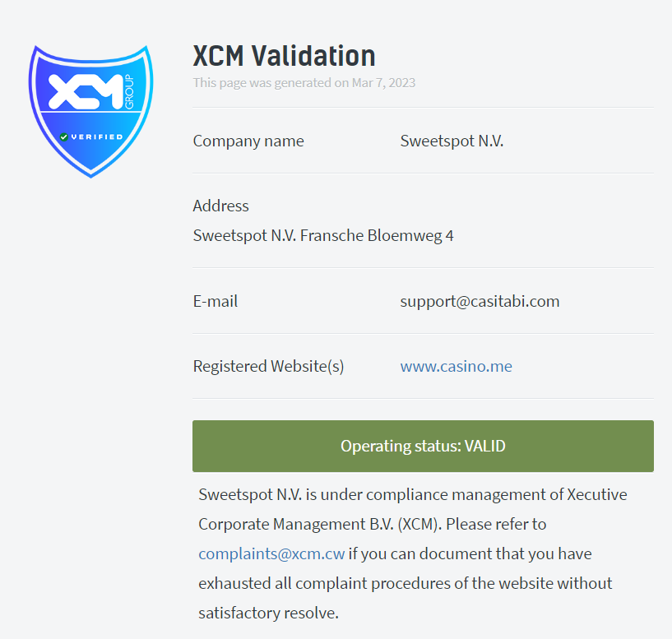Image resolution: width=672 pixels, height=639 pixels.
Task: Click the Registered Website(s) label
Action: pyautogui.click(x=268, y=367)
